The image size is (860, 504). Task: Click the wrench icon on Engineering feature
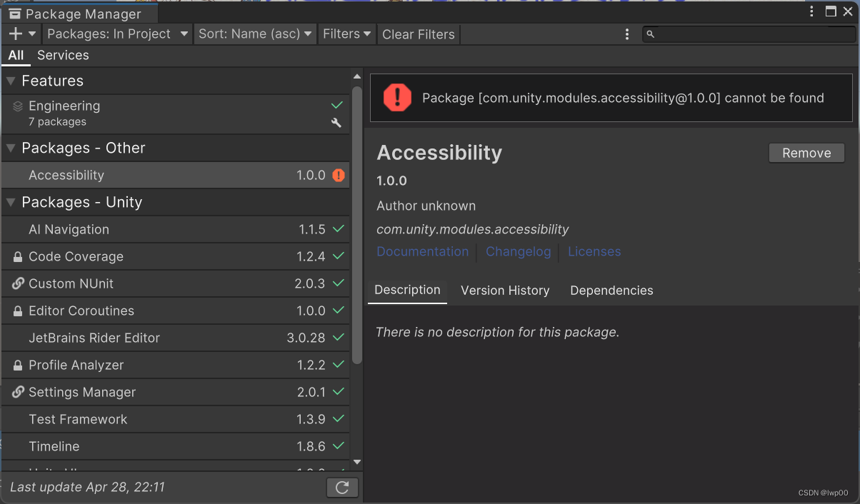tap(336, 122)
